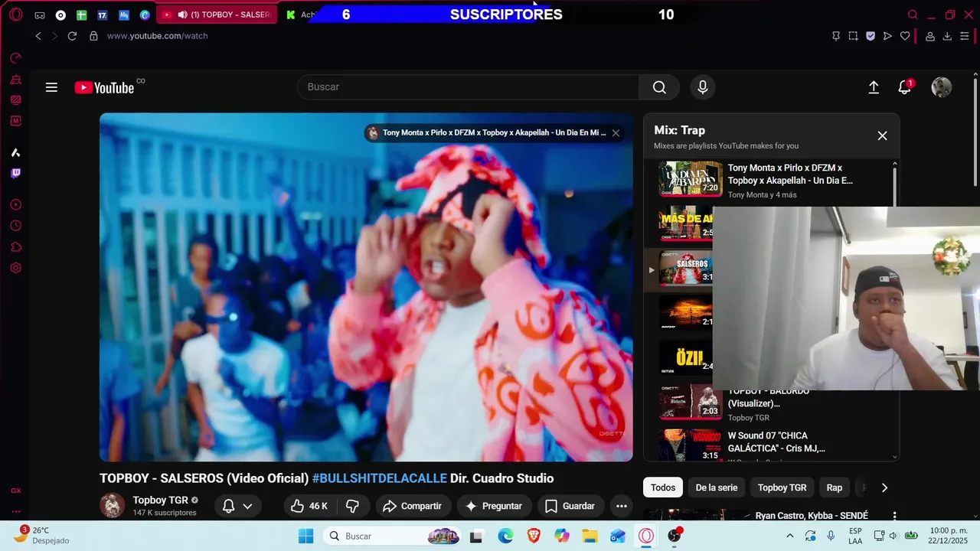
Task: Dislike the video with thumbs down
Action: 353,506
